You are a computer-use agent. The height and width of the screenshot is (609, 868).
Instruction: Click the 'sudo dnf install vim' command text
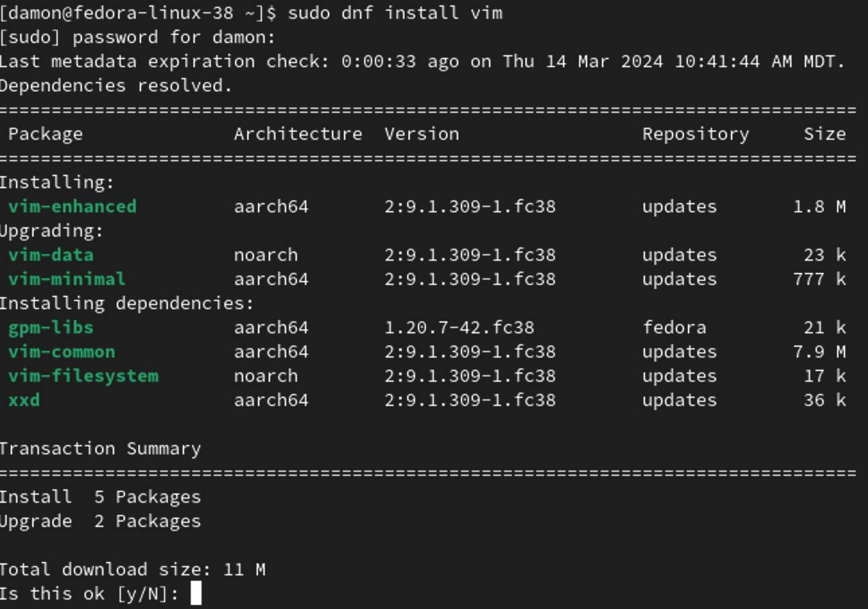(395, 13)
